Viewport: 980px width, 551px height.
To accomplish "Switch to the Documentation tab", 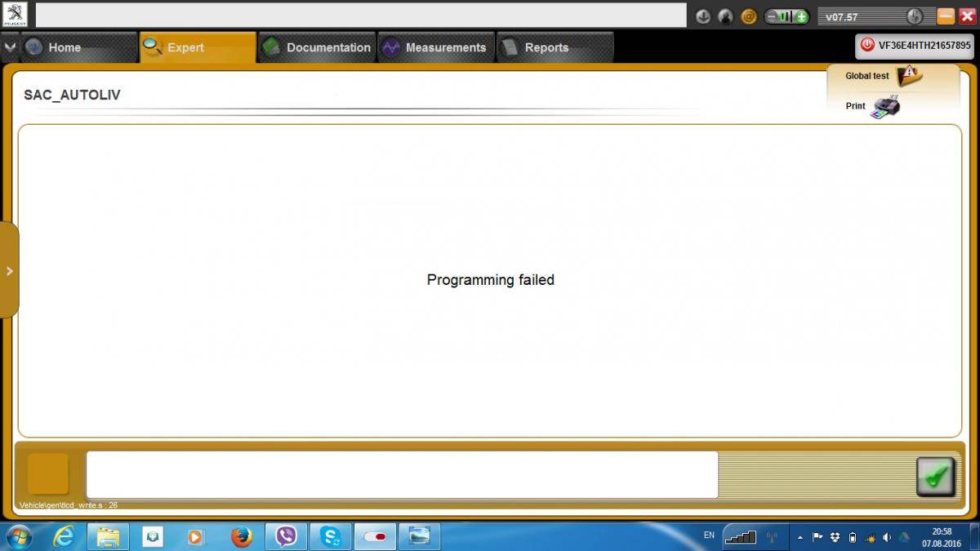I will [x=317, y=47].
